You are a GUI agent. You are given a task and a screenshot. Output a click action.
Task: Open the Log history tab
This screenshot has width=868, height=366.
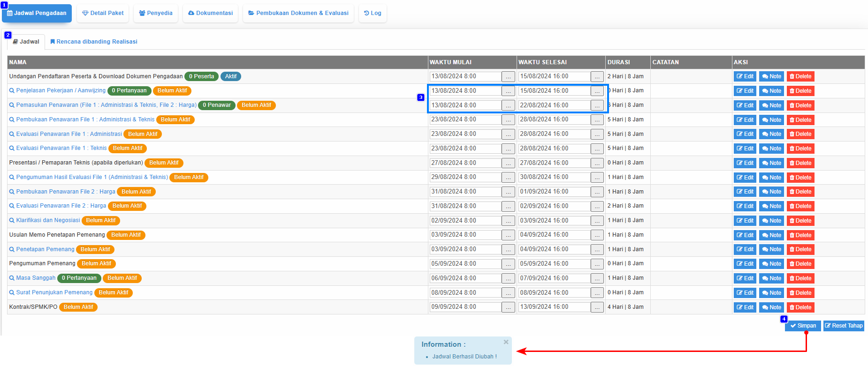coord(373,13)
